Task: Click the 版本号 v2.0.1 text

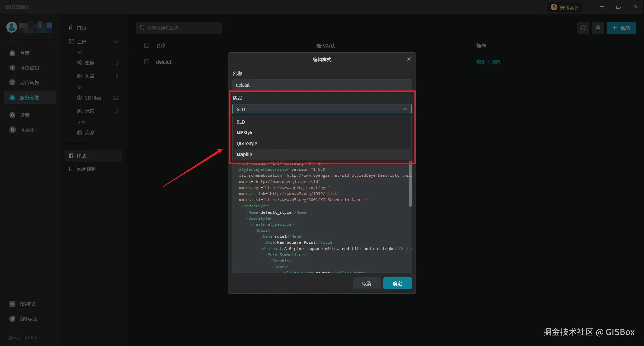Action: pos(23,338)
